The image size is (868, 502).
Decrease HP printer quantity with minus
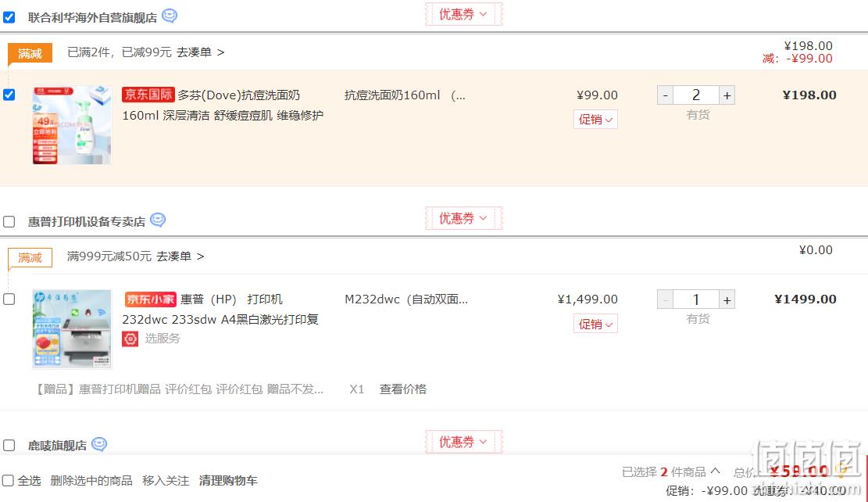[x=666, y=299]
